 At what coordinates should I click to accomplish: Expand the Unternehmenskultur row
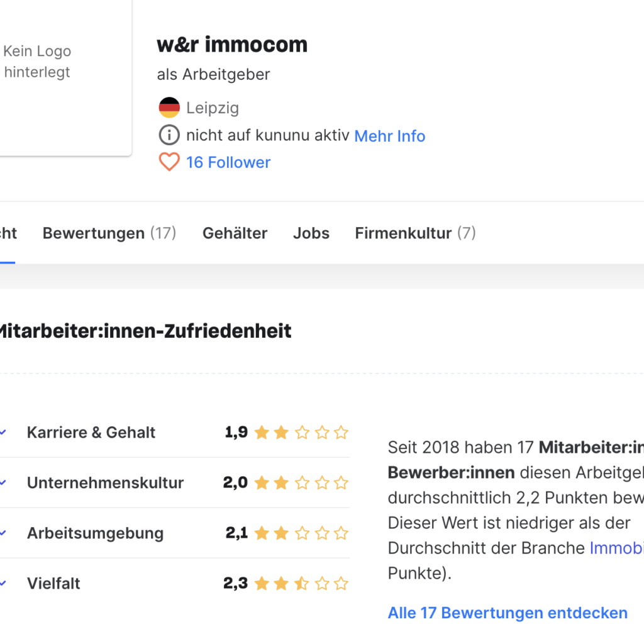tap(105, 483)
